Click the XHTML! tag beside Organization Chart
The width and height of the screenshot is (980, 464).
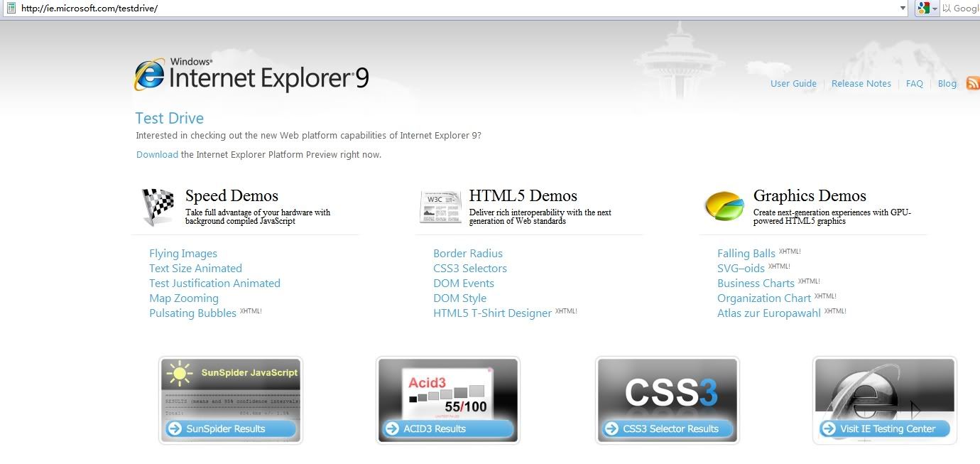click(x=825, y=296)
